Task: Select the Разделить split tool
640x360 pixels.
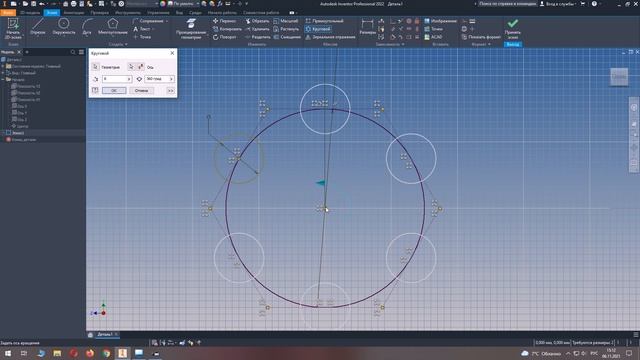Action: click(x=258, y=37)
